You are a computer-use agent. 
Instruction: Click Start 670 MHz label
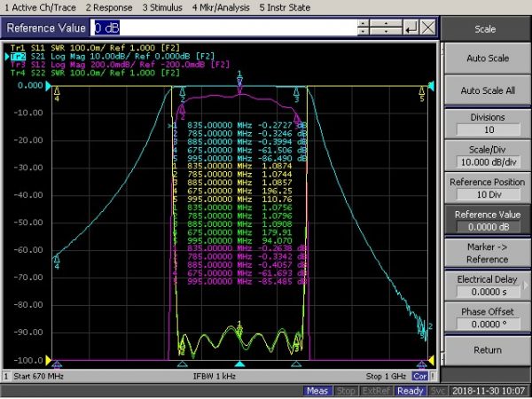click(38, 376)
